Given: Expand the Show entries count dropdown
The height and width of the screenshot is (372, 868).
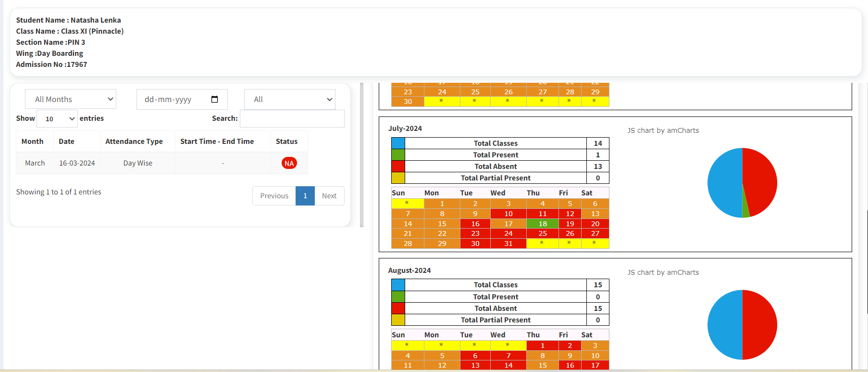Looking at the screenshot, I should [x=57, y=118].
